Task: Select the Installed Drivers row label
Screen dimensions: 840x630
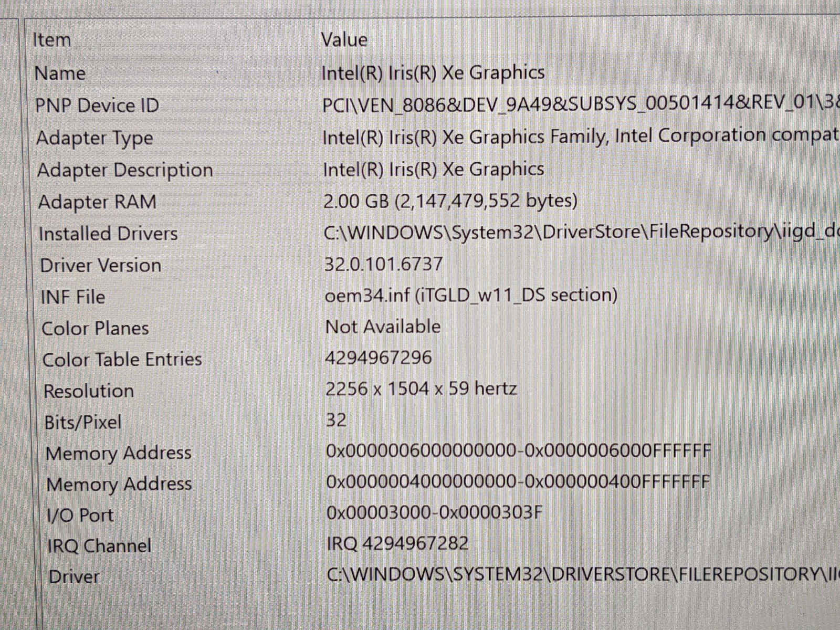Action: tap(108, 234)
